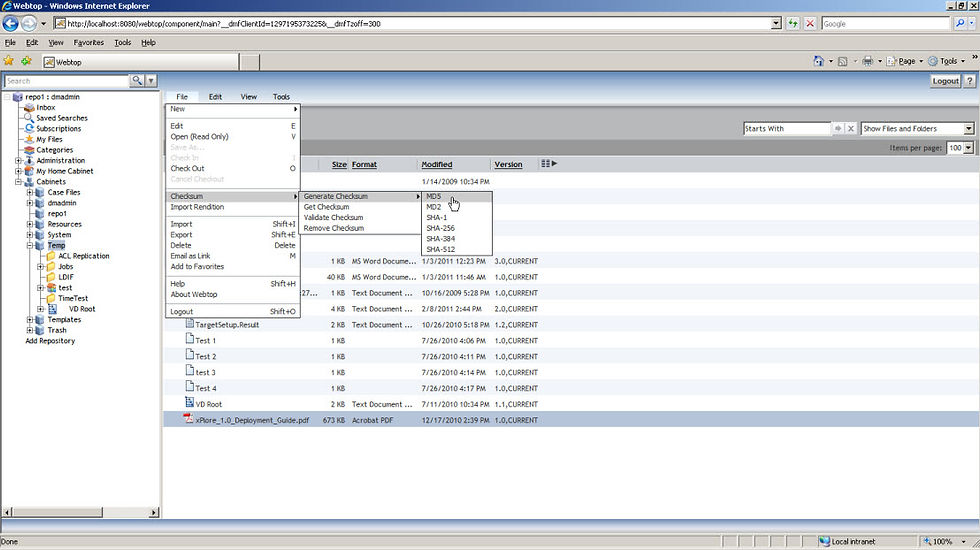This screenshot has height=550, width=980.
Task: Open the Items per page dropdown
Action: (x=968, y=148)
